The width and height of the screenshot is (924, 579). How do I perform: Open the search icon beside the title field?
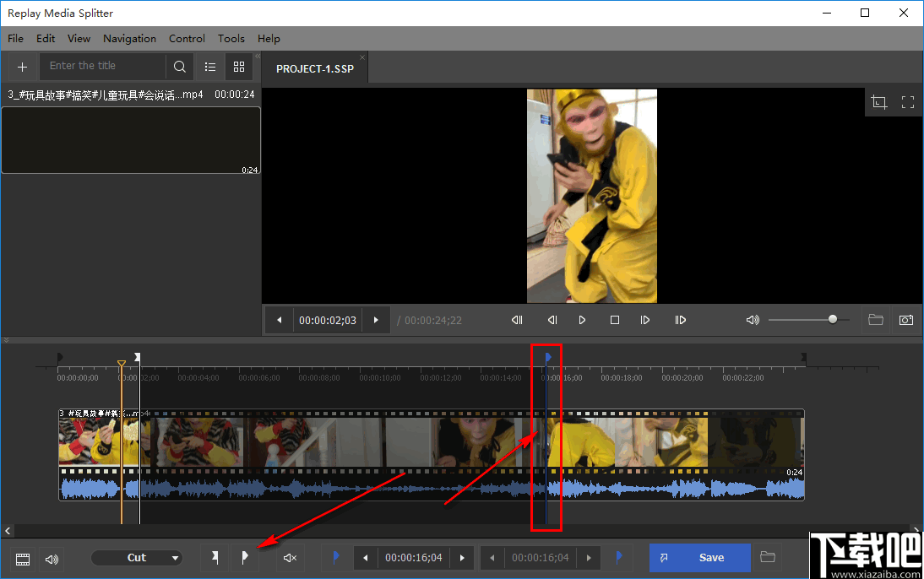point(179,66)
